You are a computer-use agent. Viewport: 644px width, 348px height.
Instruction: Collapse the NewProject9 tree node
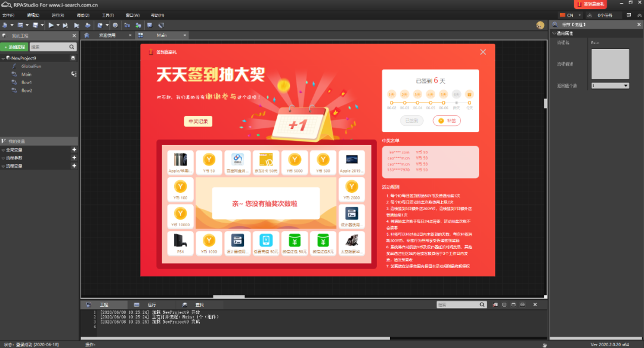click(x=3, y=58)
